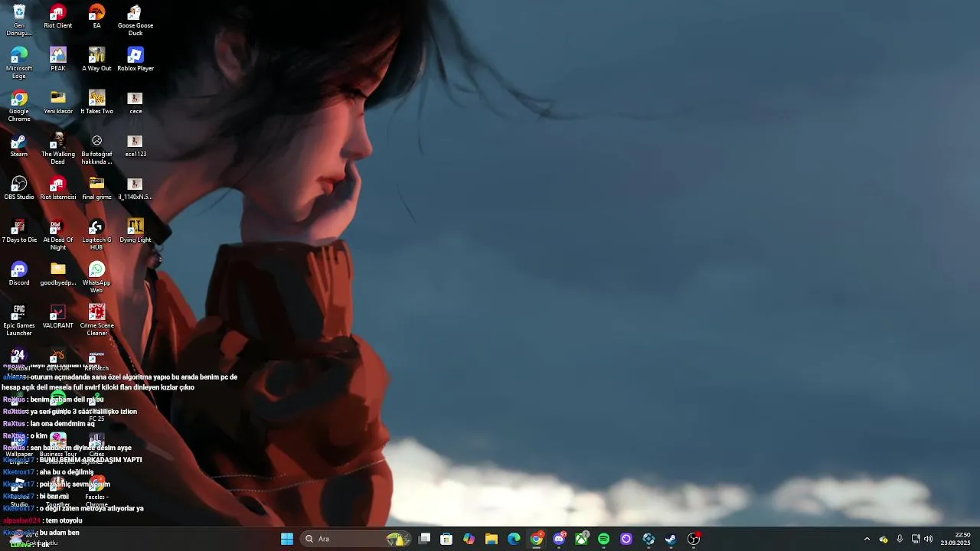Select The Walking Dead desktop icon
Screen dimensions: 980x551
click(58, 149)
